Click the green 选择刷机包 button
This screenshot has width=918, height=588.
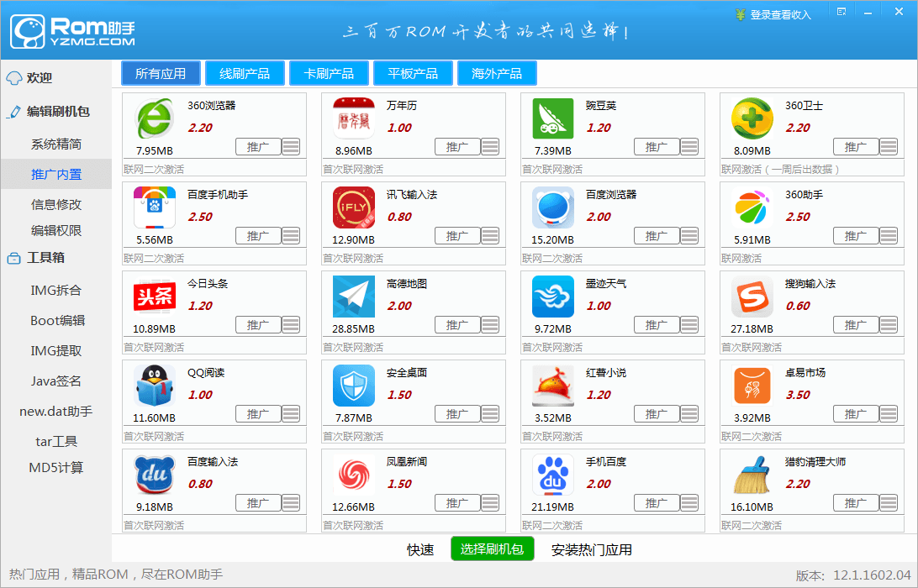(492, 549)
